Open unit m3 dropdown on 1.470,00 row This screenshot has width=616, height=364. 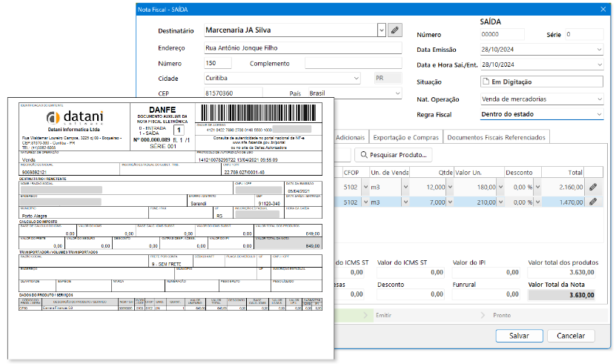pyautogui.click(x=405, y=202)
